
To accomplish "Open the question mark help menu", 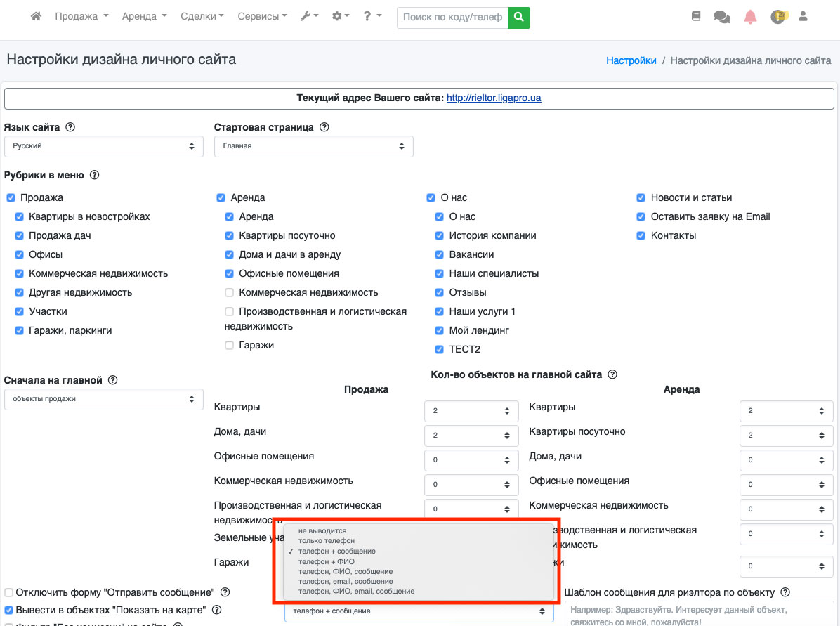I will 372,16.
